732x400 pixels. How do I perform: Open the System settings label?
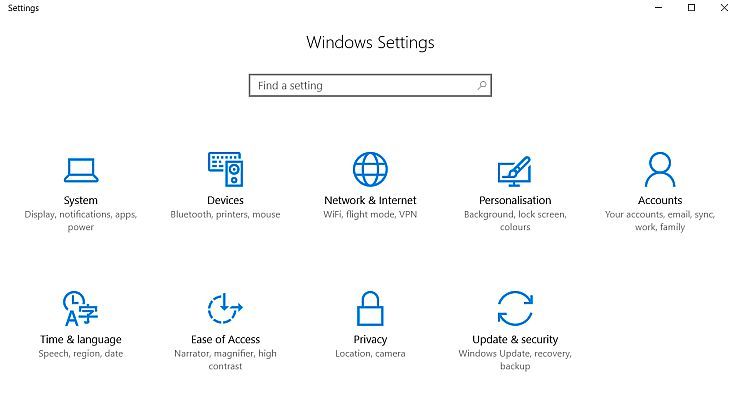[81, 200]
